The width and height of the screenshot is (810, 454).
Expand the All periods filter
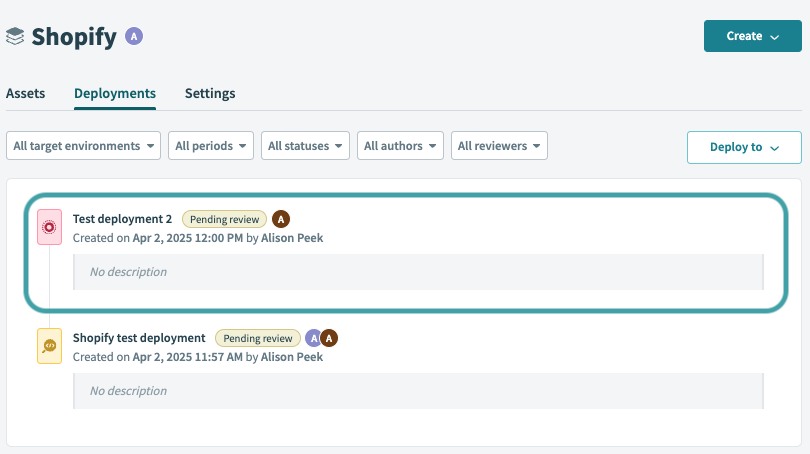point(210,146)
